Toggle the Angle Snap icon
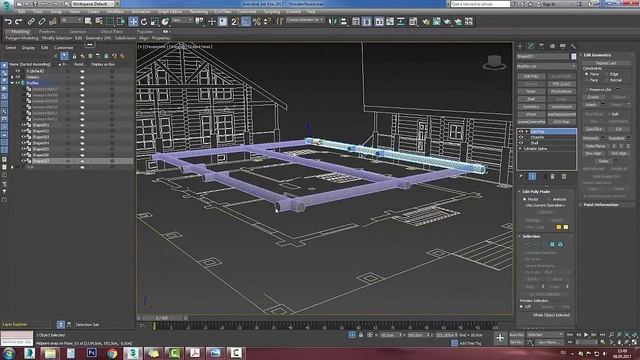Screen dimensions: 640x360 [246, 22]
